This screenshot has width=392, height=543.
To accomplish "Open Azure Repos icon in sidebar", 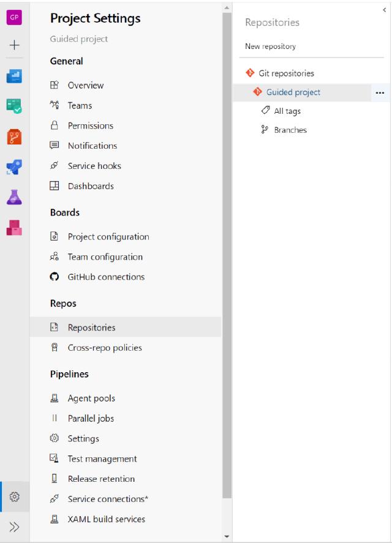I will point(15,135).
